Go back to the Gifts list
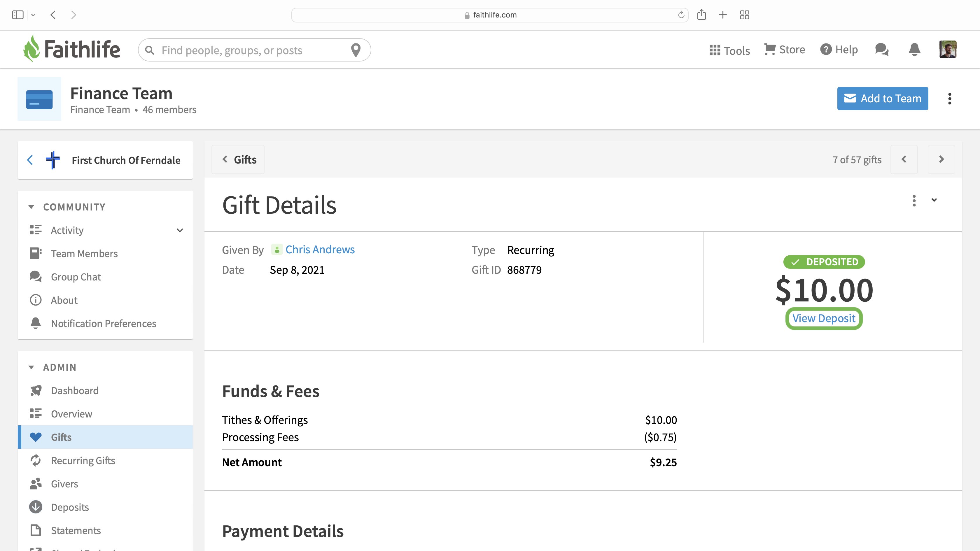The width and height of the screenshot is (980, 551). (238, 159)
